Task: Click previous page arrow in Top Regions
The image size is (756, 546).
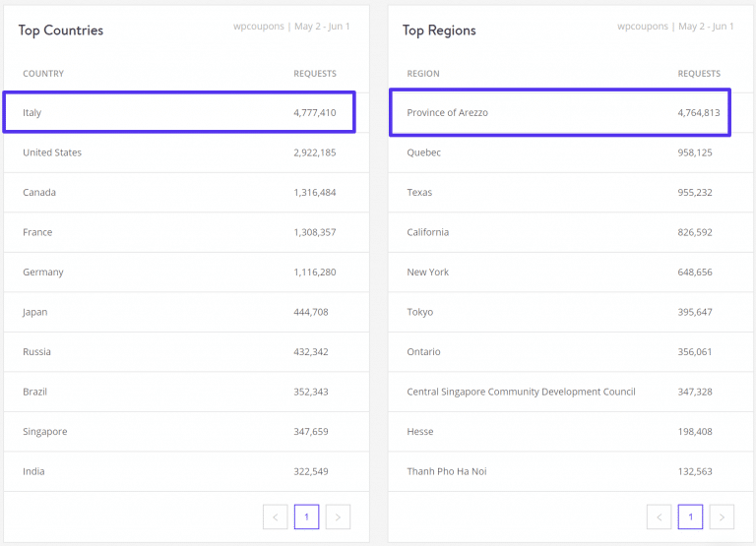Action: 660,516
